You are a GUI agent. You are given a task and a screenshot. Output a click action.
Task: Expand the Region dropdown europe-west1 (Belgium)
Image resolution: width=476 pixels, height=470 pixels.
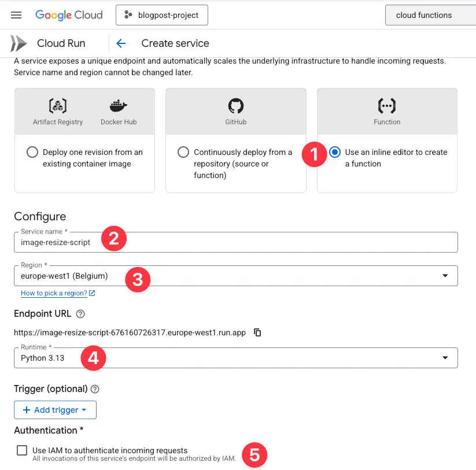click(x=236, y=276)
